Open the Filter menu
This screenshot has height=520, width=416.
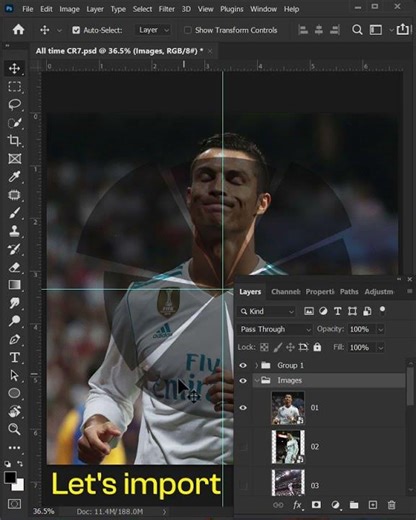coord(167,9)
